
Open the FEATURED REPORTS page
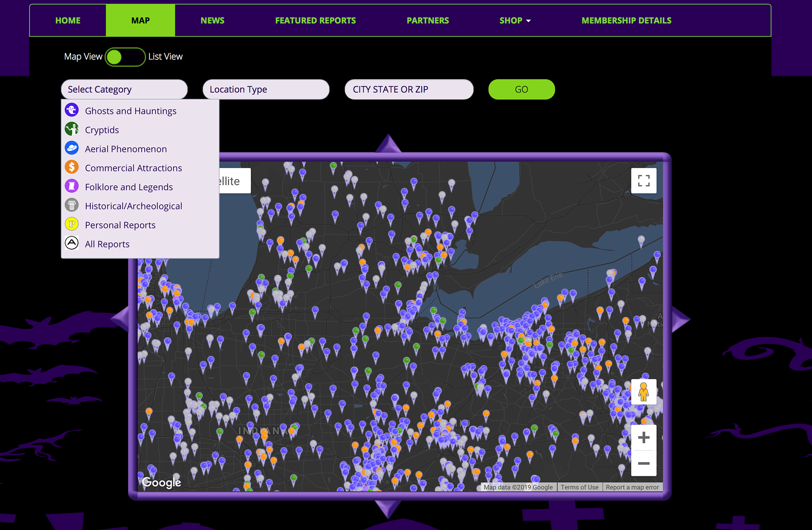pyautogui.click(x=315, y=21)
